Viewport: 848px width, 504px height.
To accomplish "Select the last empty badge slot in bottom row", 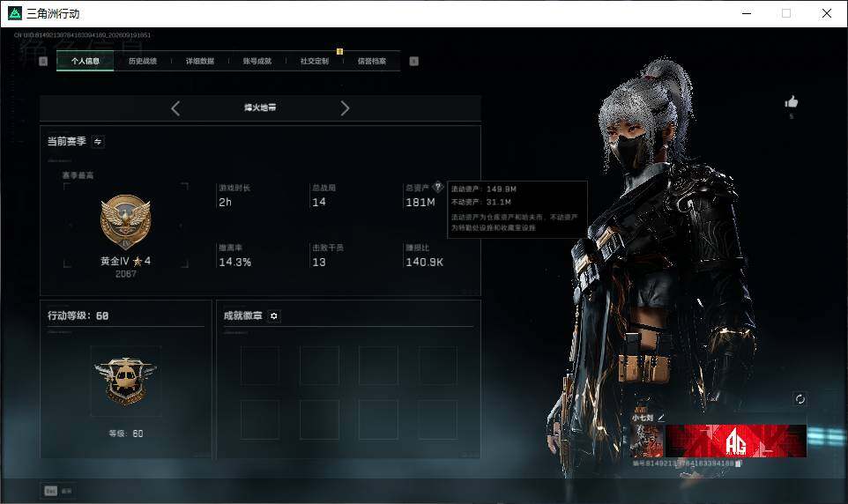I will (437, 419).
